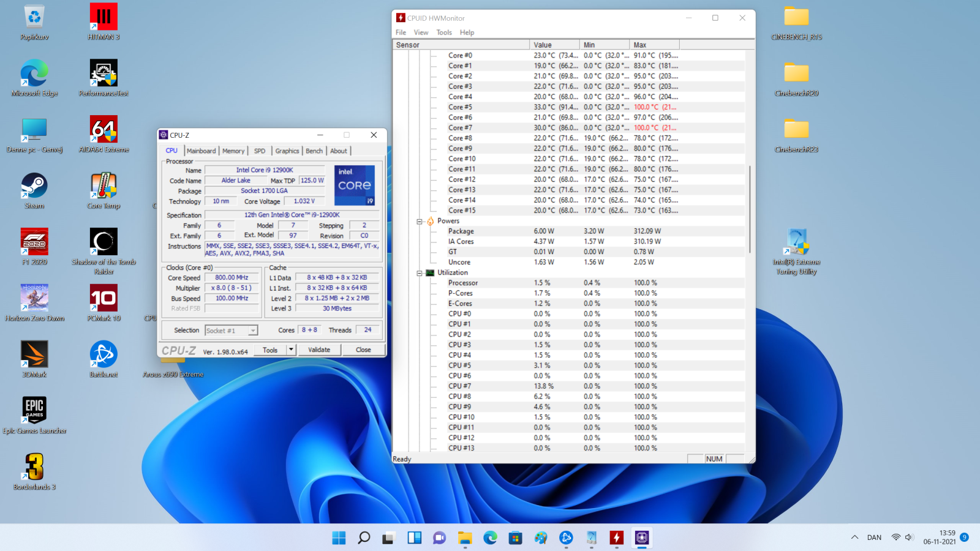Open AIDA64 Extreme desktop icon
The width and height of the screenshot is (980, 551).
[104, 134]
